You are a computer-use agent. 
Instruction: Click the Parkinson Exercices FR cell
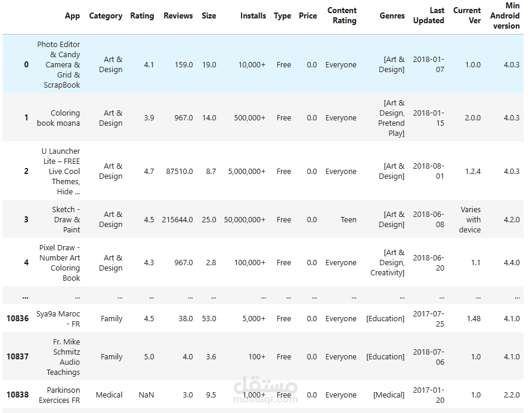pos(60,395)
